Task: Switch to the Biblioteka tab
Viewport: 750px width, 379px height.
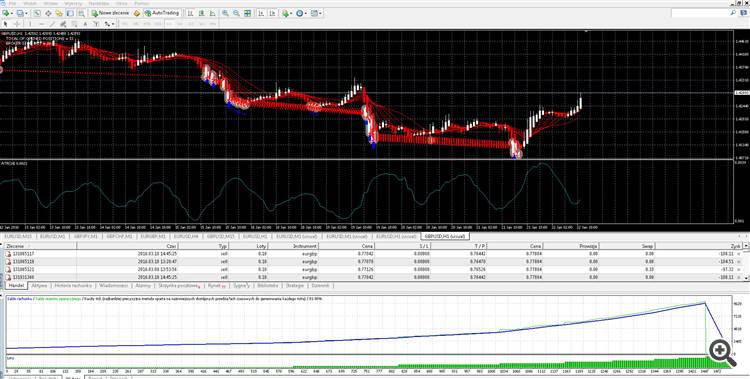Action: (267, 286)
